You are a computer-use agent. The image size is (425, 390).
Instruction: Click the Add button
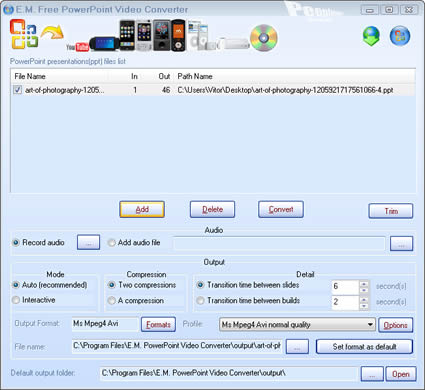[142, 209]
